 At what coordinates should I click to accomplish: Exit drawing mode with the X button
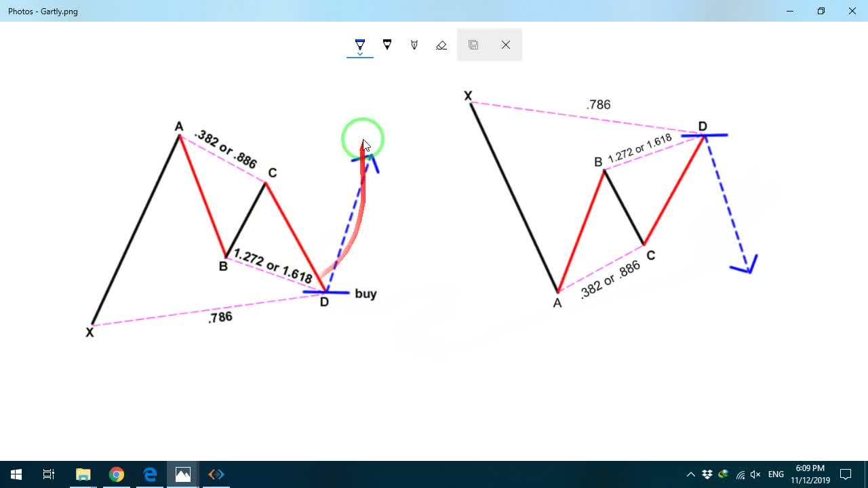[506, 45]
